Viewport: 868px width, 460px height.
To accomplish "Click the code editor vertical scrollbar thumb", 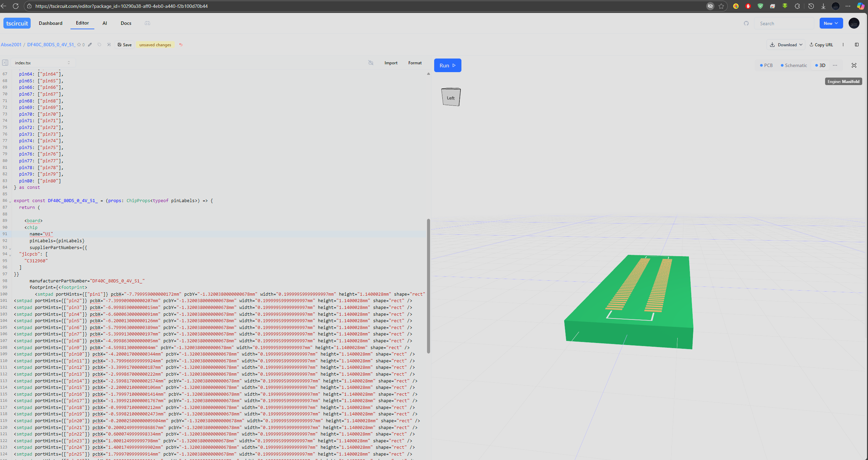I will click(x=428, y=286).
